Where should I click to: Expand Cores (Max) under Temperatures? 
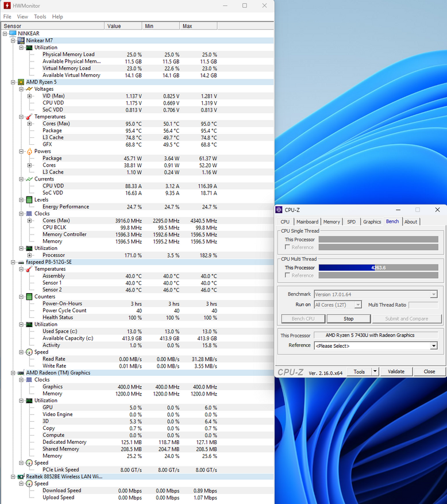[29, 124]
